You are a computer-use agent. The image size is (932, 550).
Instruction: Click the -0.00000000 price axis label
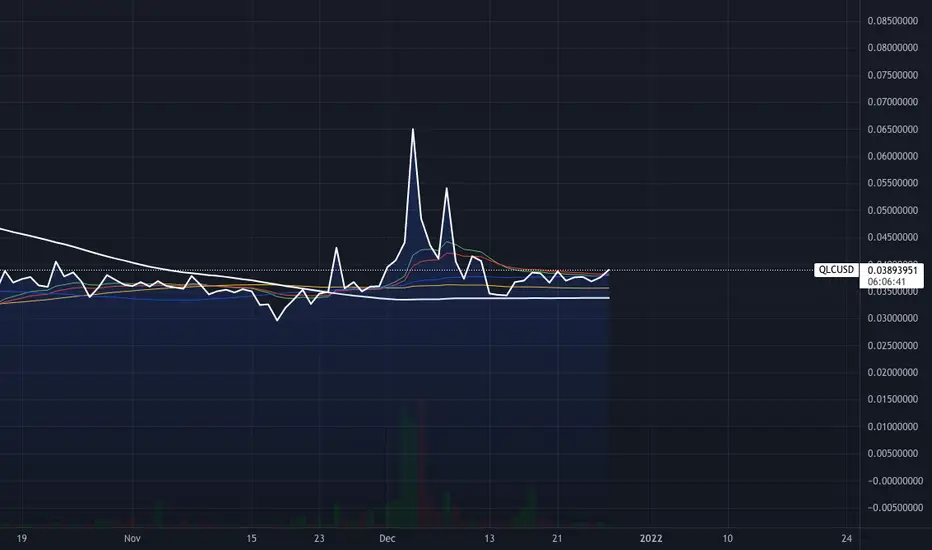coord(895,480)
